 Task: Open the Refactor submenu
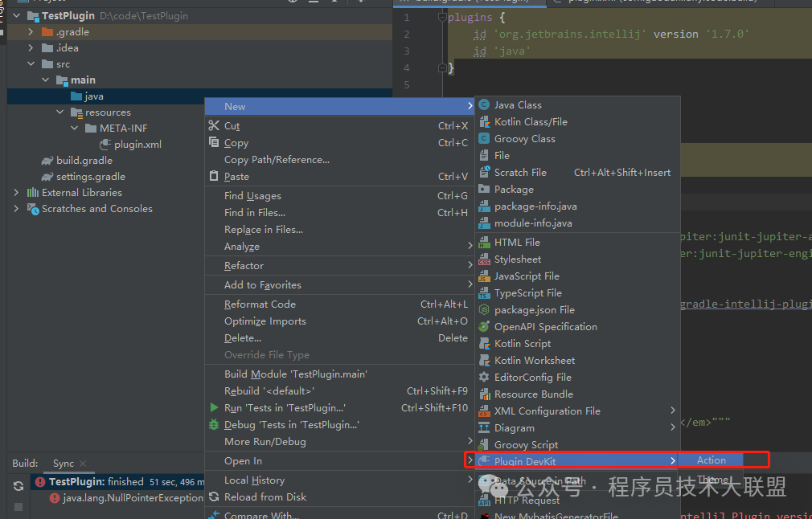coord(340,266)
